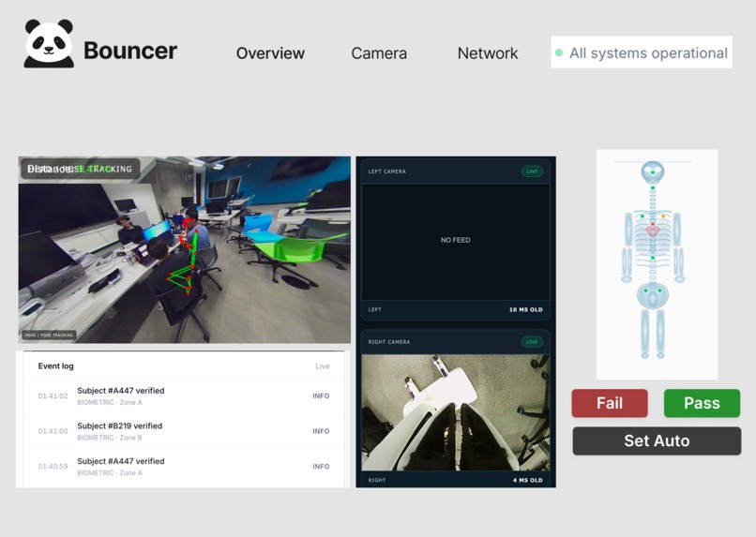
Task: Select the Right Camera live feed
Action: point(455,412)
